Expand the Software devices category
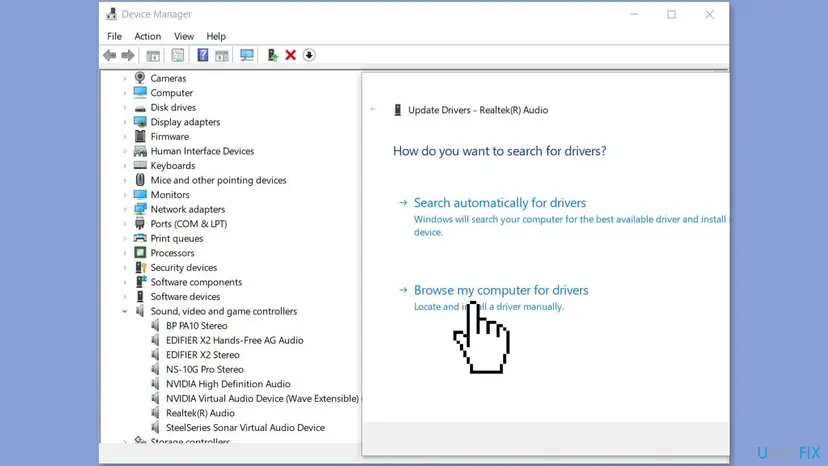This screenshot has width=828, height=466. [x=125, y=297]
